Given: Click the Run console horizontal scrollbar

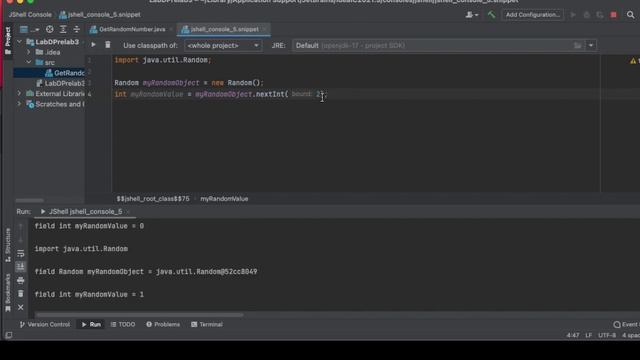Looking at the screenshot, I should (x=139, y=315).
